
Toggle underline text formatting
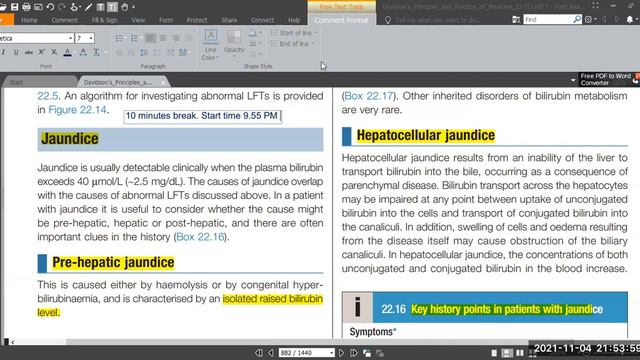[x=16, y=52]
